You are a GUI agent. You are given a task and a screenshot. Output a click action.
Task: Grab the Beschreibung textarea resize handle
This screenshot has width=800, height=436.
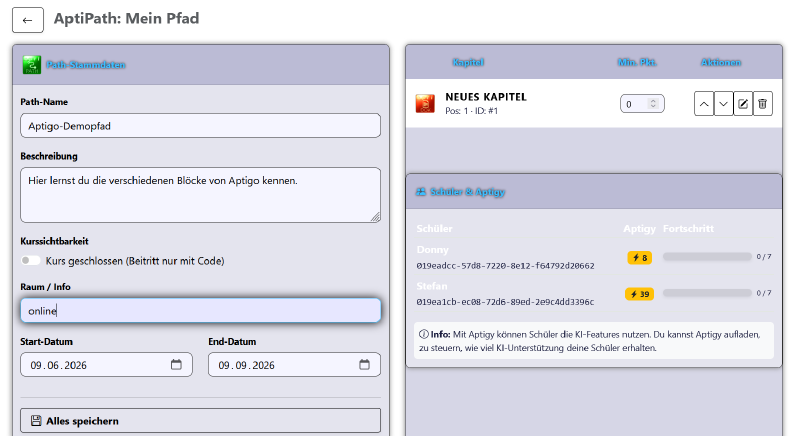375,217
